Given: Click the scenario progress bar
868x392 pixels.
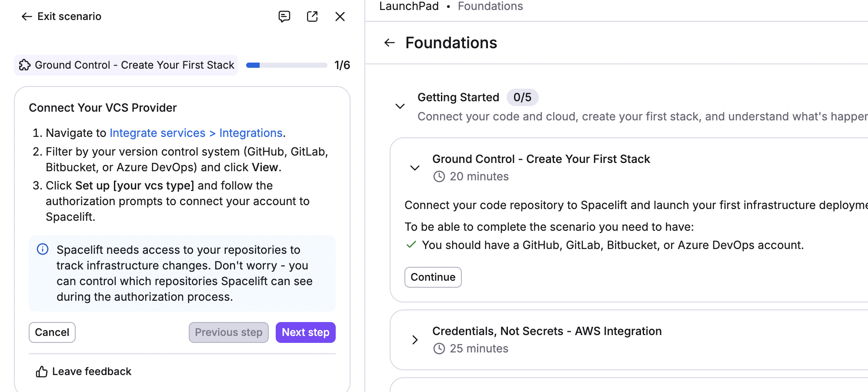Looking at the screenshot, I should [287, 65].
